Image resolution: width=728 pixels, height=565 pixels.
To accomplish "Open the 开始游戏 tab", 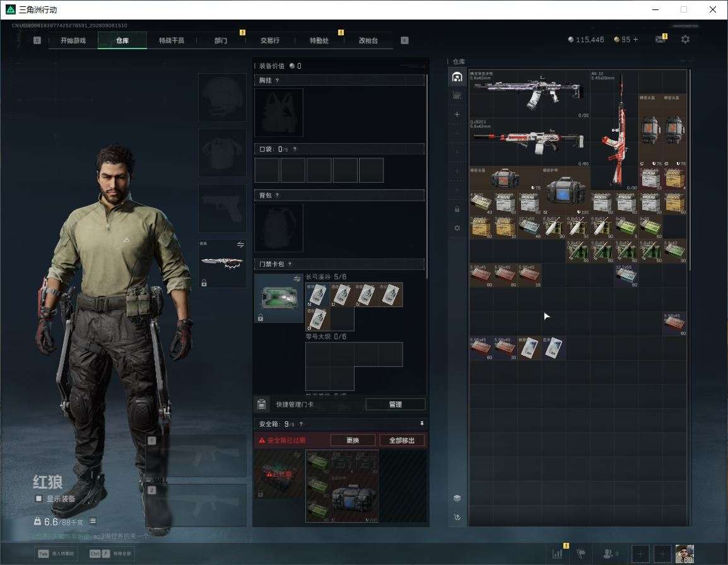I will pyautogui.click(x=73, y=40).
